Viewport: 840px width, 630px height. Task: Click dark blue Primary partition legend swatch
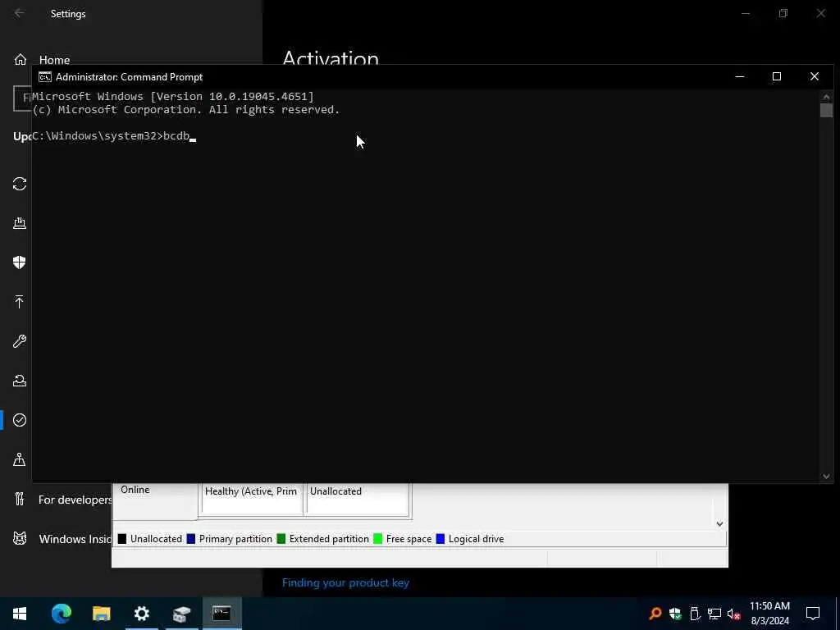[190, 539]
